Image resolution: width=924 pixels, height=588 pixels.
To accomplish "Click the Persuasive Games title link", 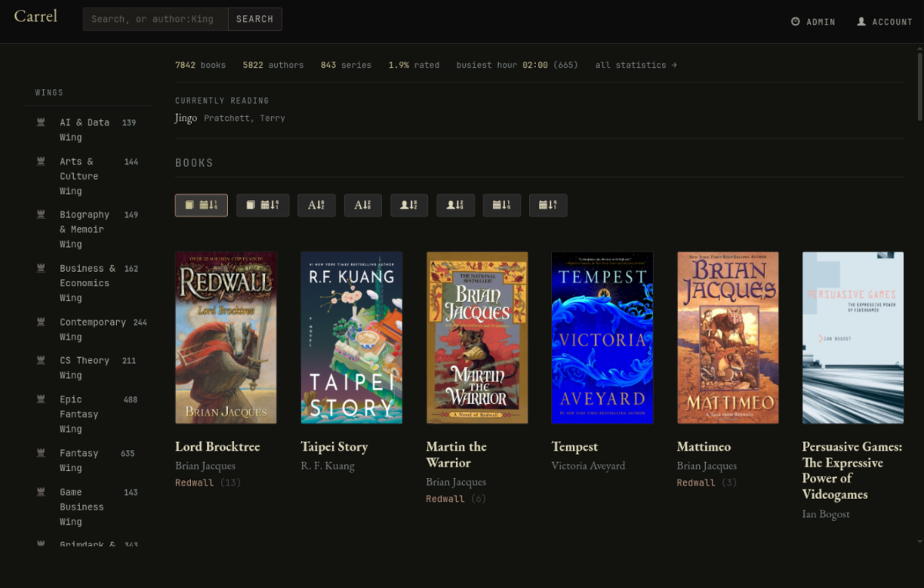I will (x=852, y=470).
